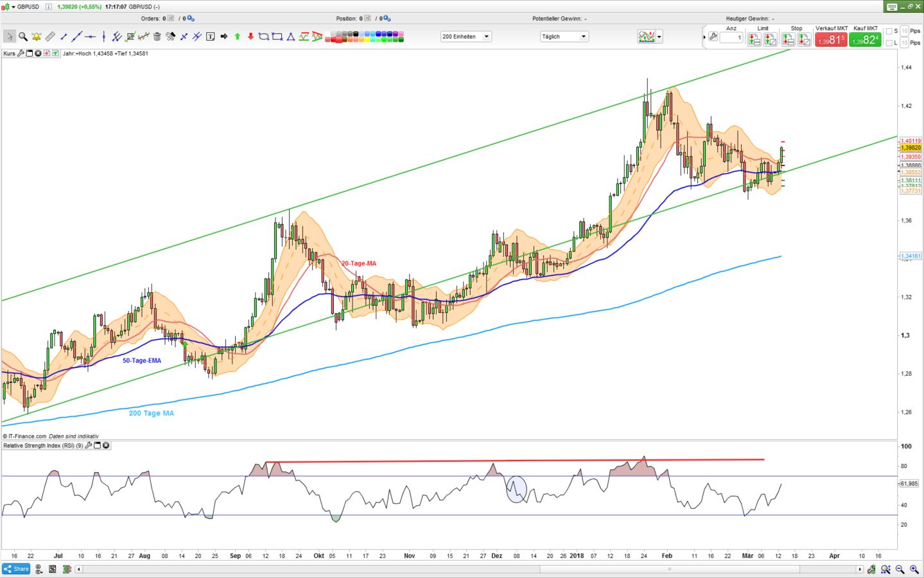Pick the red color swatch
924x578 pixels.
pos(333,39)
